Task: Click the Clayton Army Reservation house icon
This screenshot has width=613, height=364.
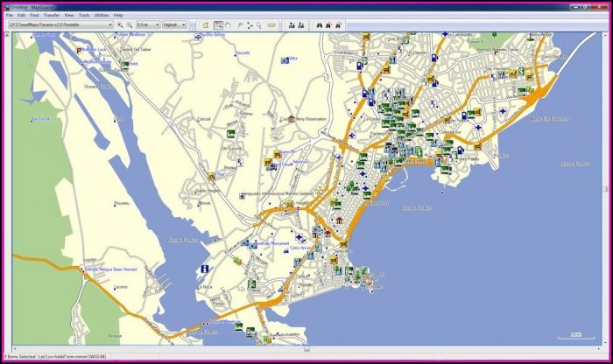Action: pyautogui.click(x=292, y=118)
